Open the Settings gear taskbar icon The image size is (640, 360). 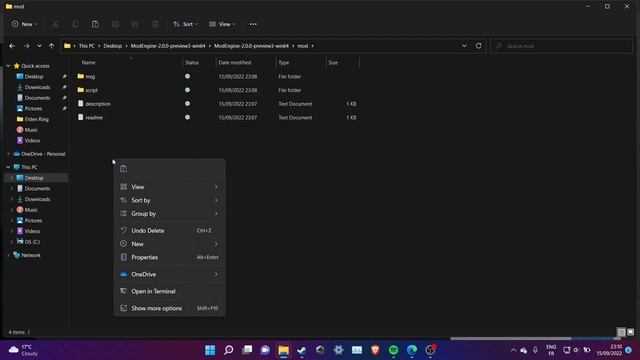click(338, 350)
